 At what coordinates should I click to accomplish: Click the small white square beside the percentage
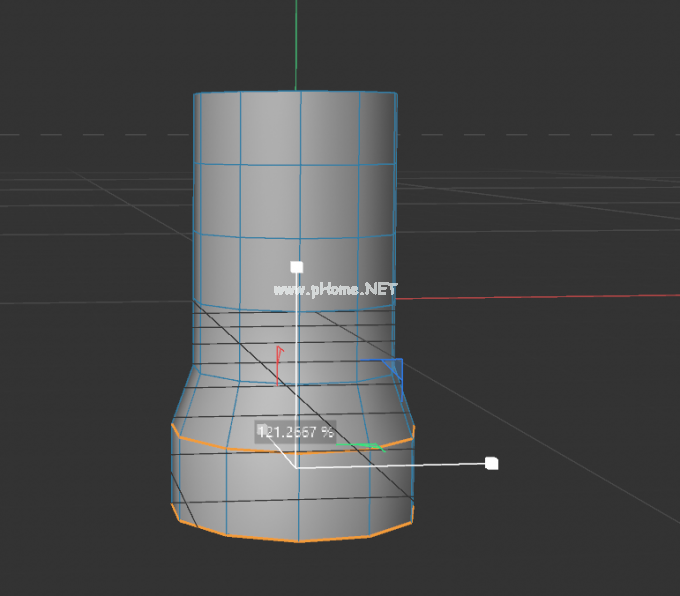coord(262,431)
